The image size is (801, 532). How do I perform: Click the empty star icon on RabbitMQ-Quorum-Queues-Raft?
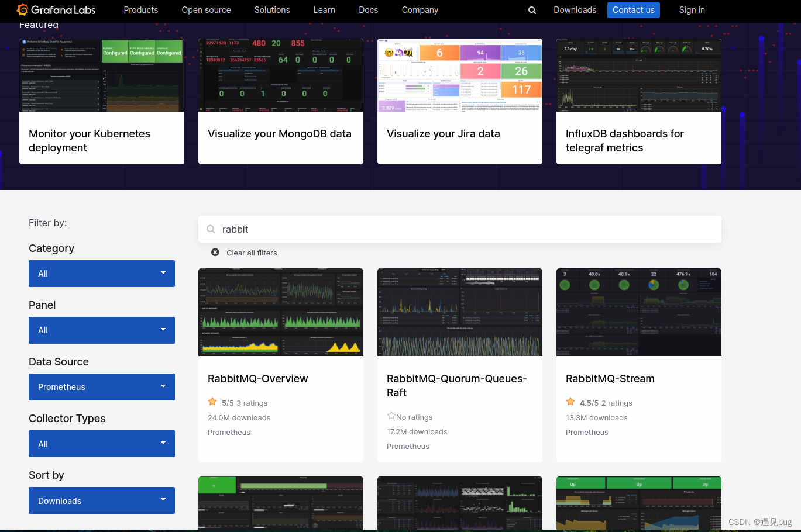(391, 416)
